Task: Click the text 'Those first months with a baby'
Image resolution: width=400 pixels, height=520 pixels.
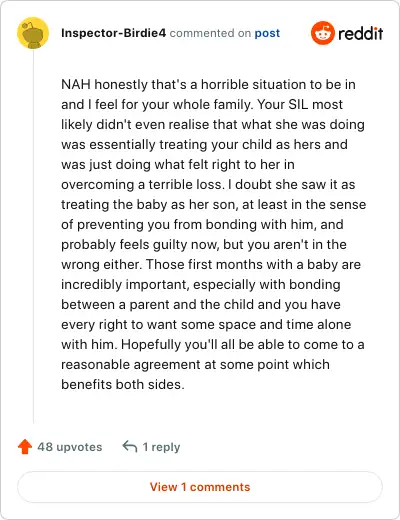Action: point(241,264)
